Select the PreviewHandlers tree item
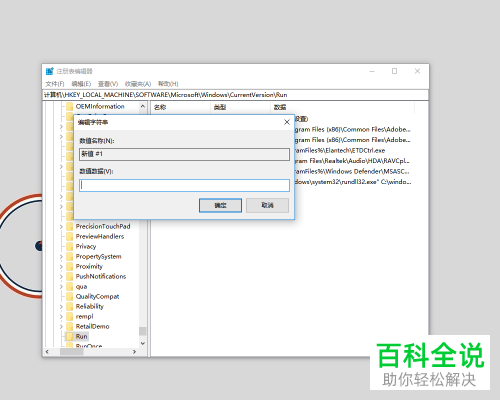Viewport: 500px width, 400px height. 100,236
